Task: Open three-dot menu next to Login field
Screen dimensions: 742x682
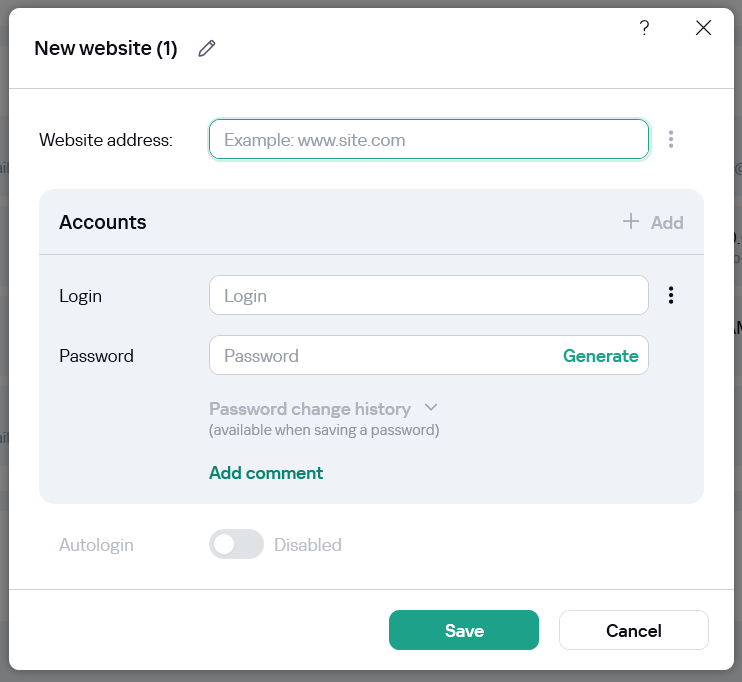Action: pos(671,295)
